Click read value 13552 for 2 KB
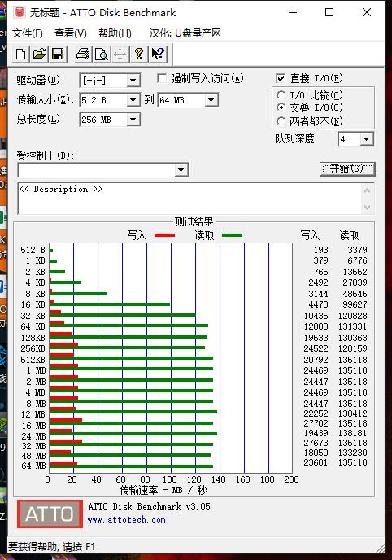This screenshot has height=560, width=392. (x=355, y=272)
